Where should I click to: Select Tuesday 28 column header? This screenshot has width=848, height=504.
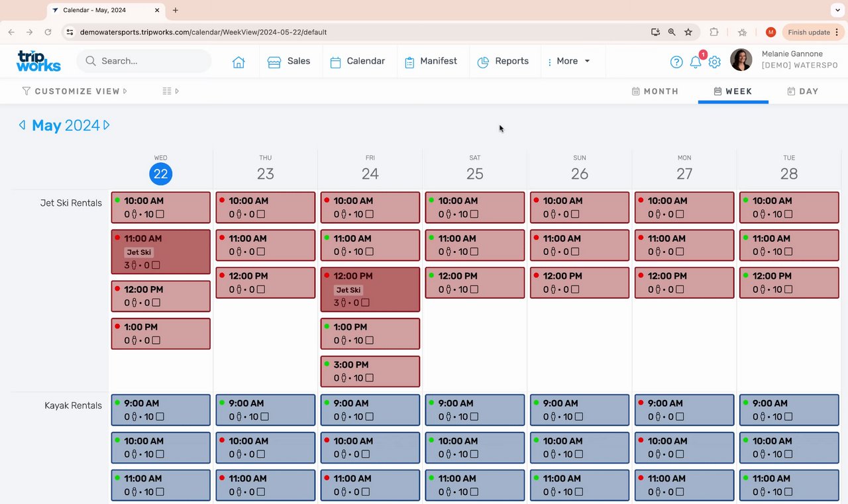[789, 169]
